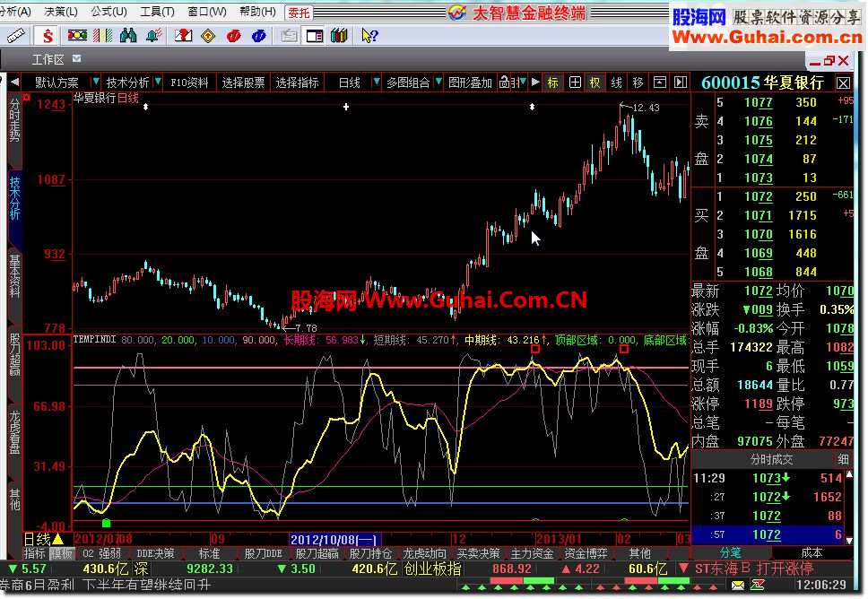Click the striped columns toolbar icon
Screen dimensions: 868x599
(x=103, y=36)
